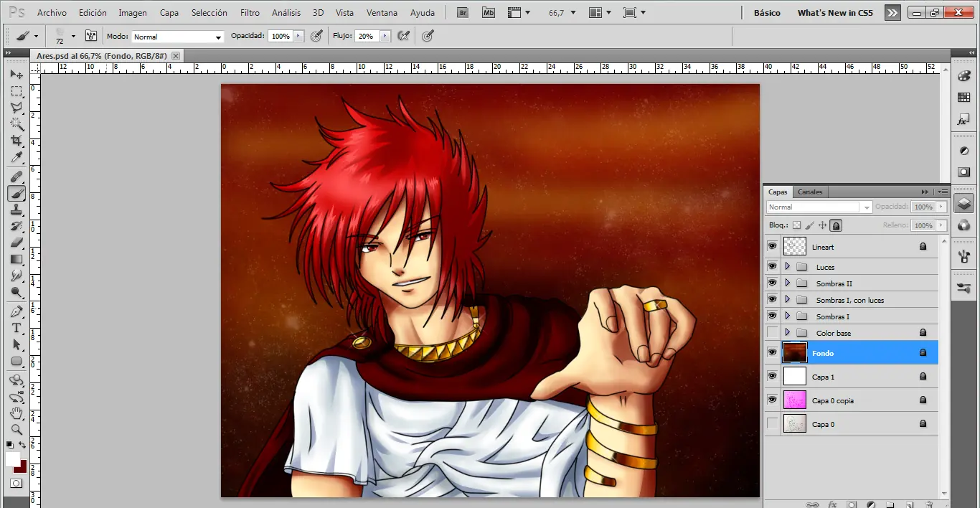Select the 3D Orbit camera tool
Viewport: 980px width, 508px height.
coord(17,397)
